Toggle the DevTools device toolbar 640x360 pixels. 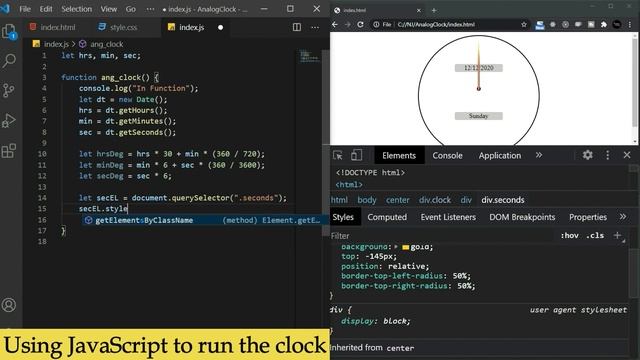[356, 155]
